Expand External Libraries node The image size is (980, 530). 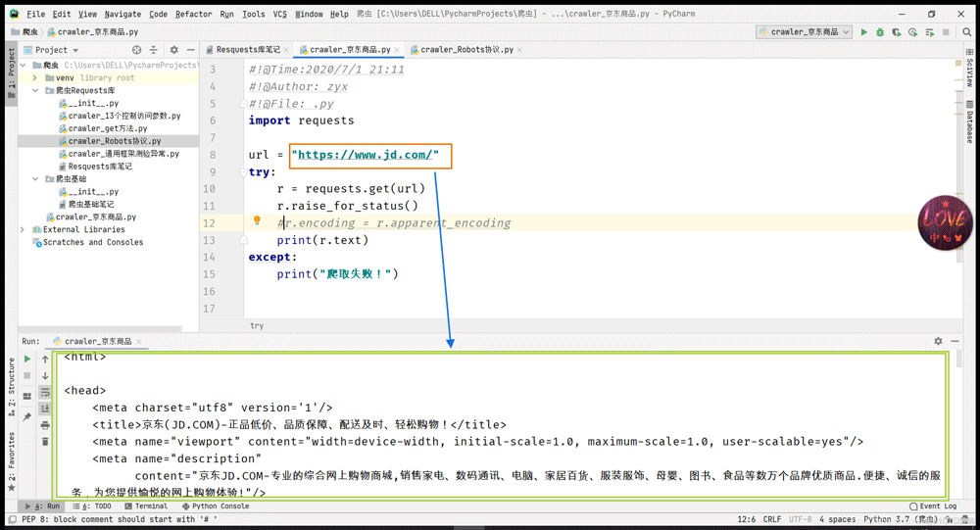pyautogui.click(x=23, y=229)
